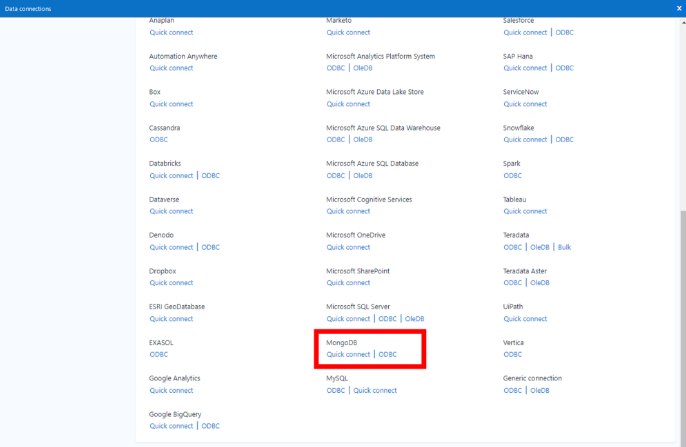The width and height of the screenshot is (686, 447).
Task: Choose ODBC under SAP Hana
Action: tap(564, 68)
